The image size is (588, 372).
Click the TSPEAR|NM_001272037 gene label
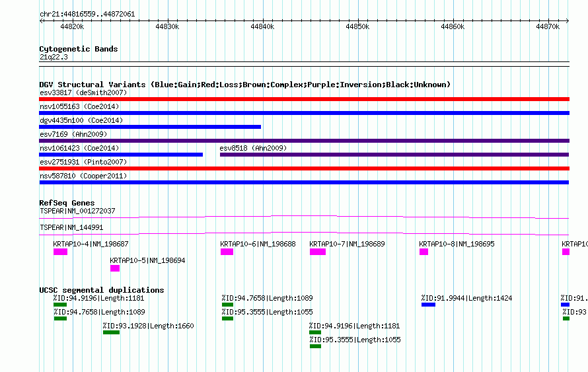(x=77, y=211)
